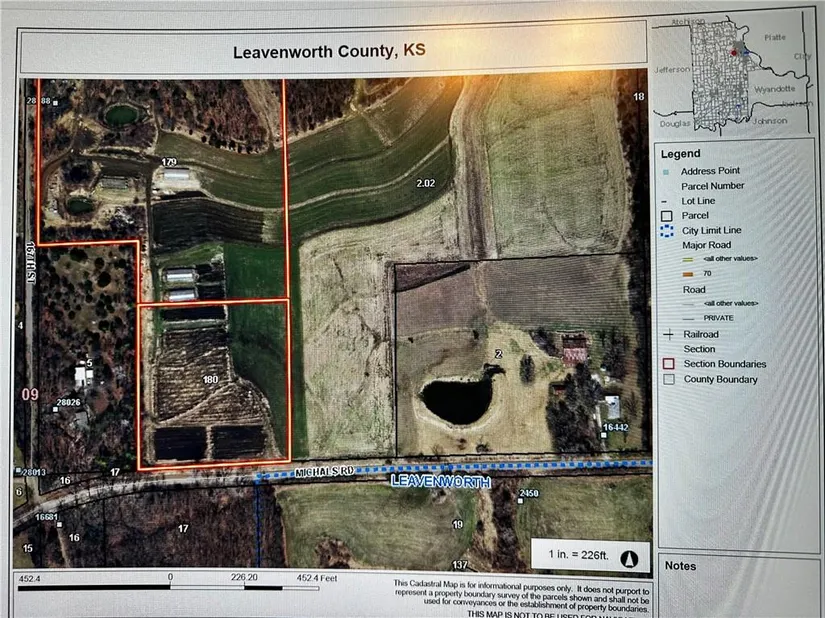Click the Legend panel heading

point(680,154)
